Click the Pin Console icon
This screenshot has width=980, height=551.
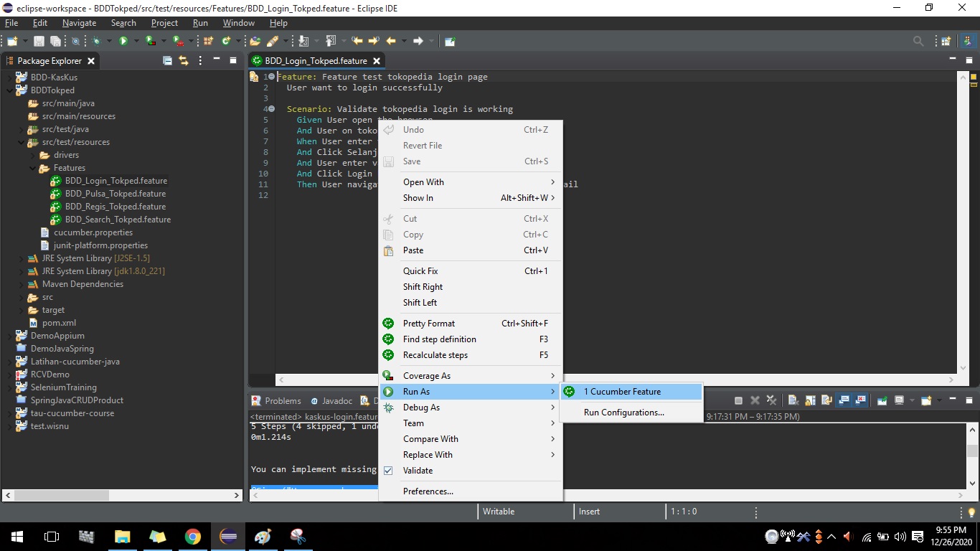pyautogui.click(x=882, y=400)
